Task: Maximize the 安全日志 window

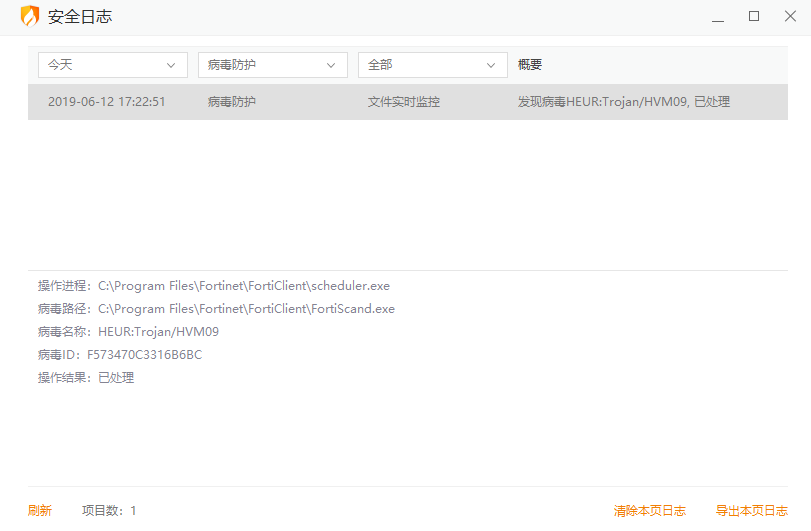Action: tap(754, 17)
